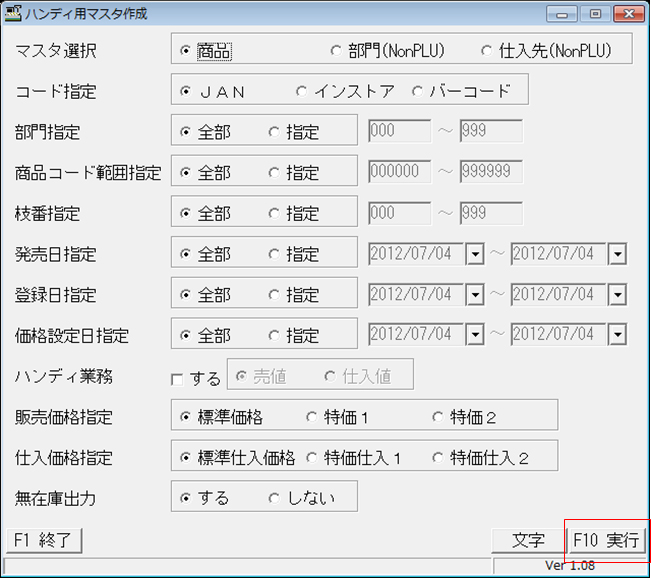Select the 部門(NonPLU) master option
651x578 pixels.
click(337, 50)
